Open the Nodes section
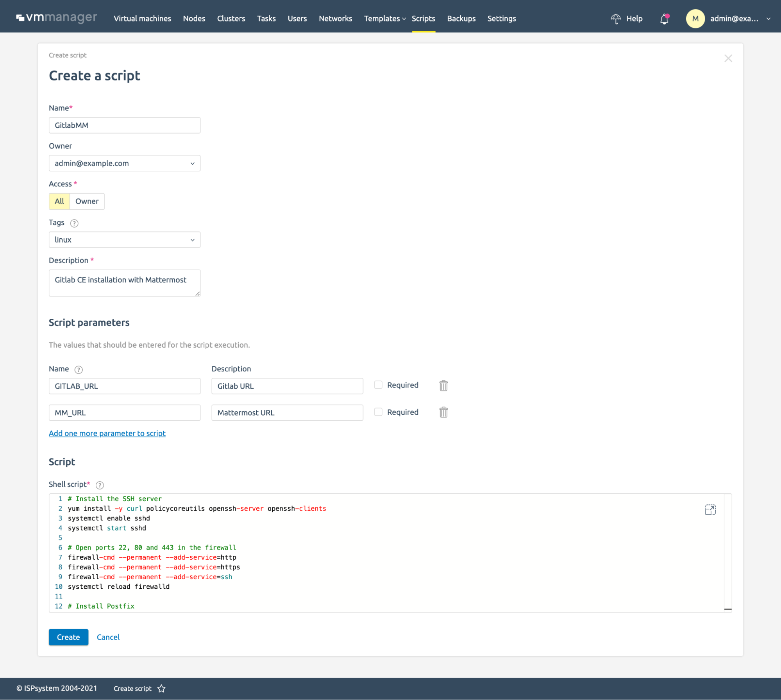Image resolution: width=781 pixels, height=700 pixels. click(x=194, y=18)
